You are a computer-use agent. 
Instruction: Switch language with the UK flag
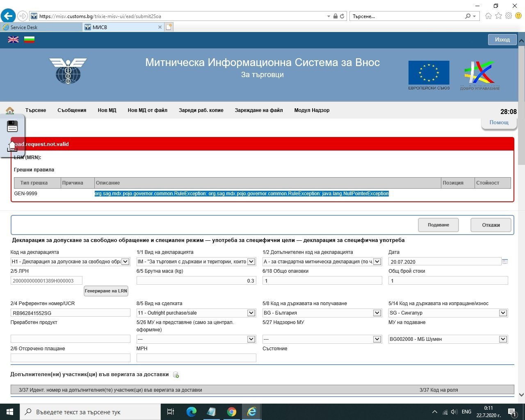(x=14, y=39)
